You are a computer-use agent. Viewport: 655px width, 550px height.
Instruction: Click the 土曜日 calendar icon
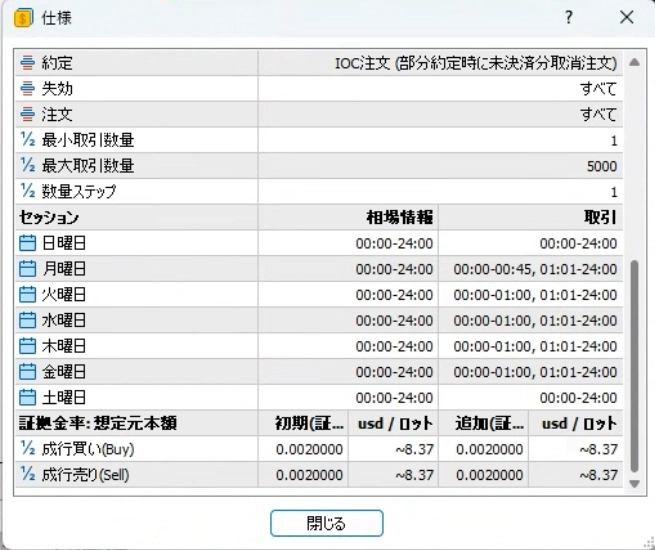[28, 398]
